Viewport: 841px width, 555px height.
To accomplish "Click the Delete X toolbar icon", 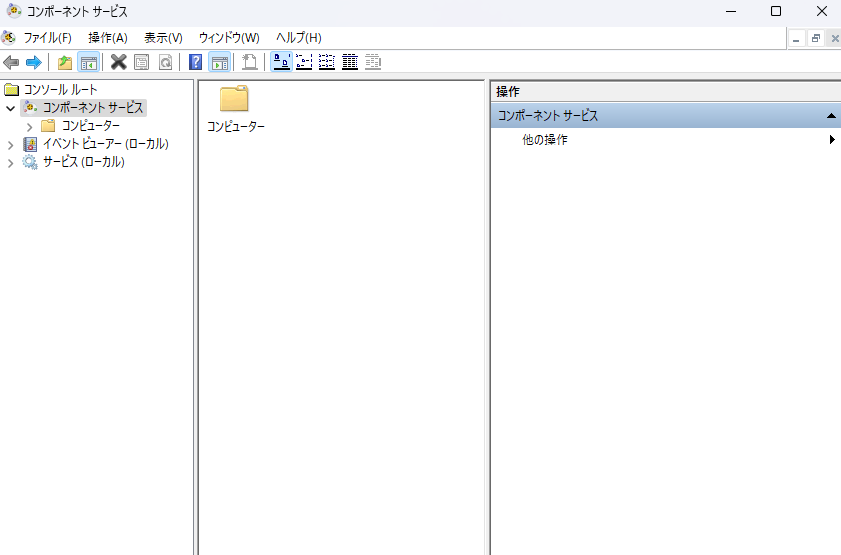I will click(x=118, y=62).
